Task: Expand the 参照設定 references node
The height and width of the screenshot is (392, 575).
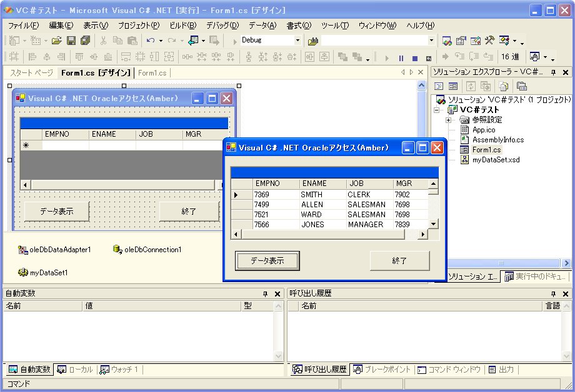Action: [x=449, y=120]
